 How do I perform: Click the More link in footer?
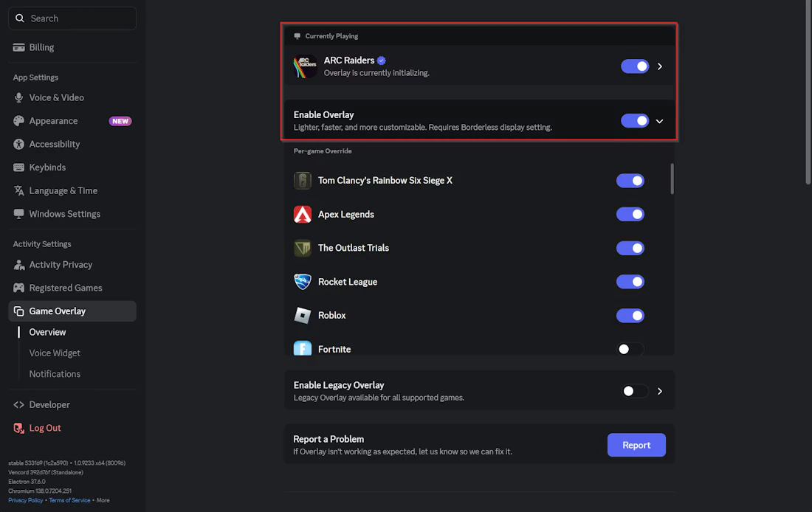click(x=103, y=500)
